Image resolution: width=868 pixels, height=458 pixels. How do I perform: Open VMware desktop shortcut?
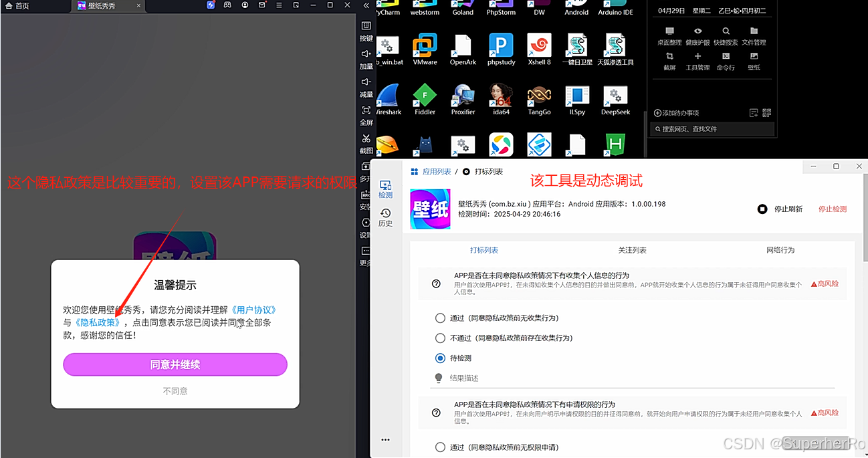click(425, 49)
